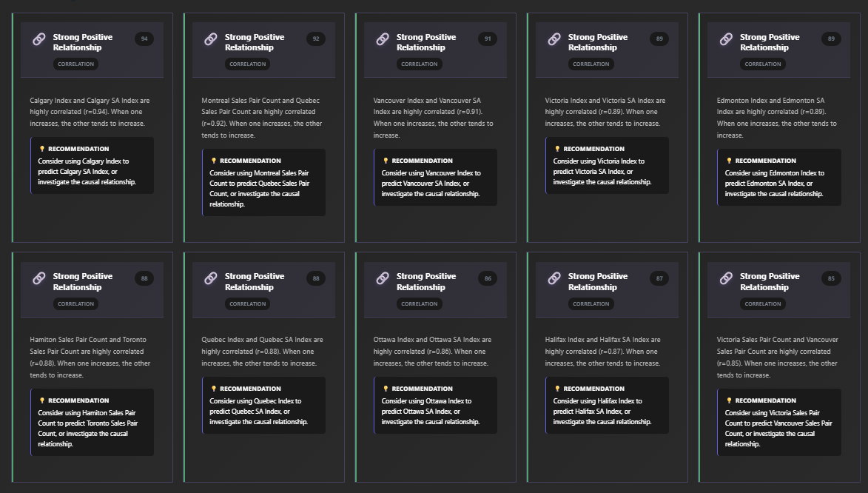Viewport: 868px width, 493px height.
Task: Click the link icon on the Halifax Index card
Action: click(554, 278)
